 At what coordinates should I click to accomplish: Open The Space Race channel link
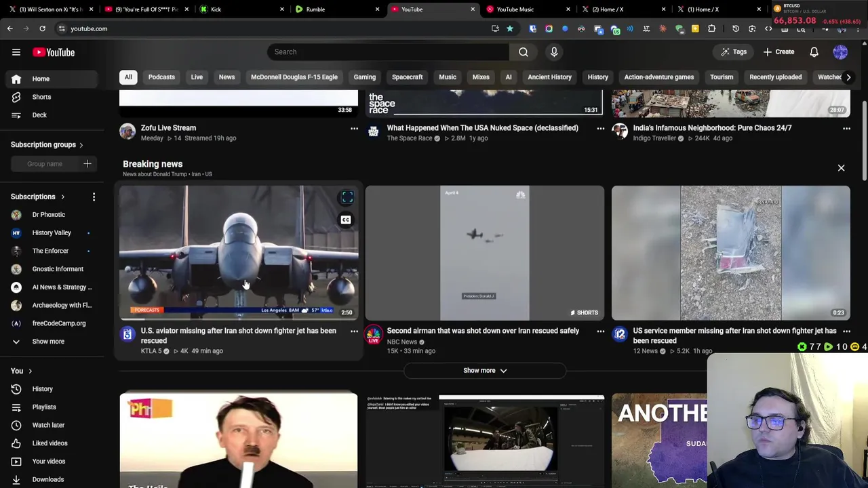[410, 138]
